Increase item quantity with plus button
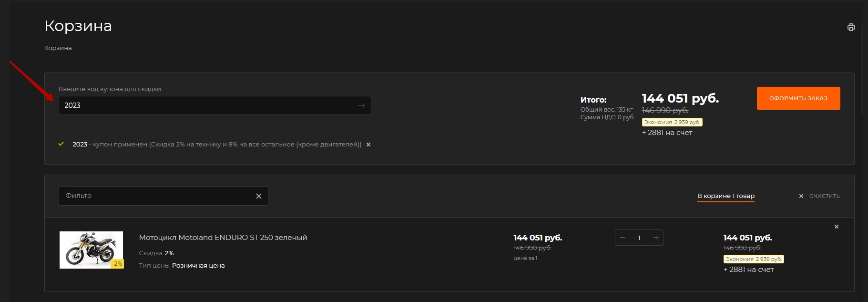868x302 pixels. 656,238
